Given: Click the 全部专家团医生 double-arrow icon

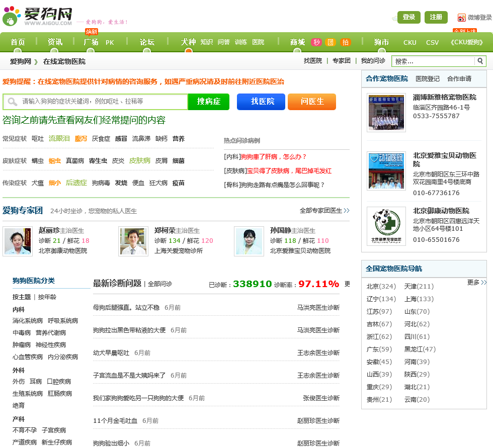Looking at the screenshot, I should click(x=347, y=211).
